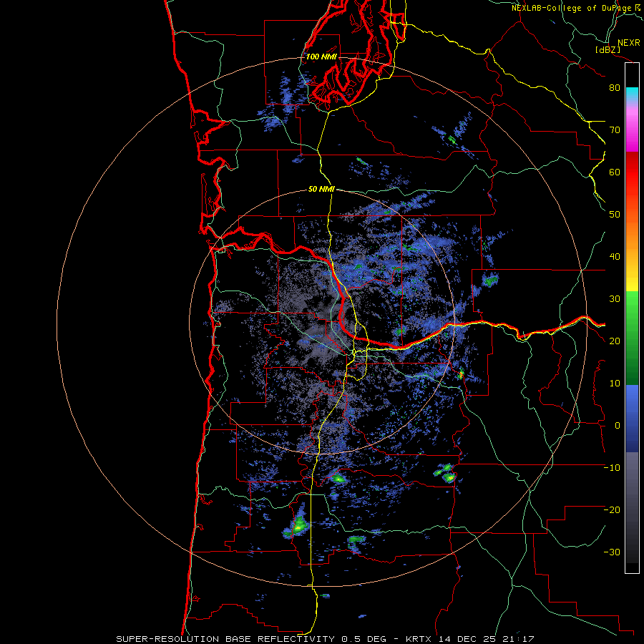Click the "KRTX" station ID in caption

click(420, 639)
